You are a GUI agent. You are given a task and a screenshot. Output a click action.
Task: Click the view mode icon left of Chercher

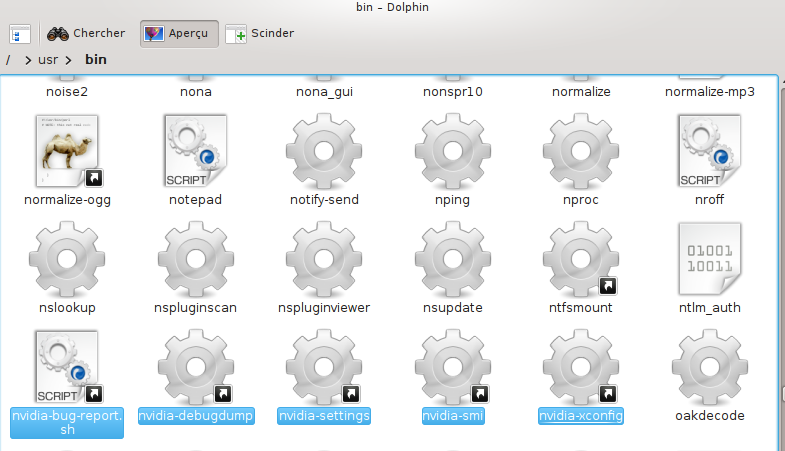pos(20,34)
